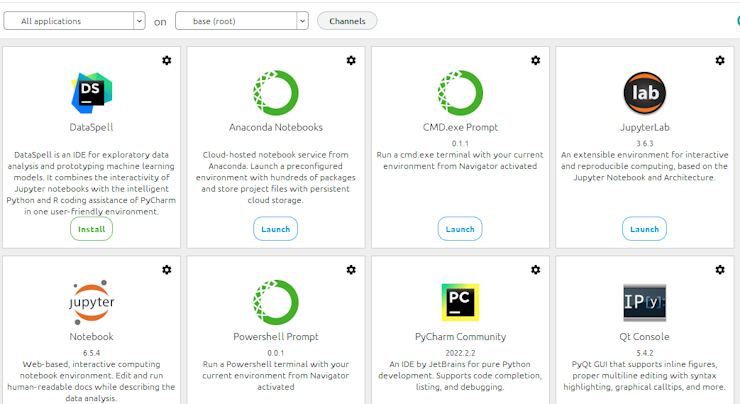Expand the All applications dropdown
Screen dimensions: 740x404
click(74, 21)
